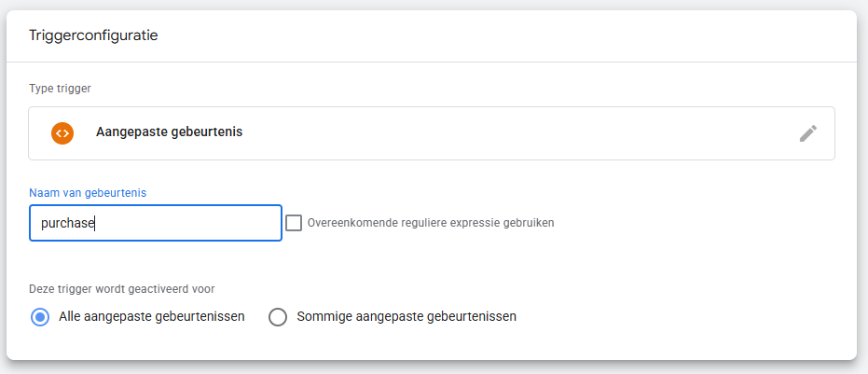Click the 'Alle aangepaste gebeurtenissen' label text
The width and height of the screenshot is (868, 374).
[x=151, y=316]
